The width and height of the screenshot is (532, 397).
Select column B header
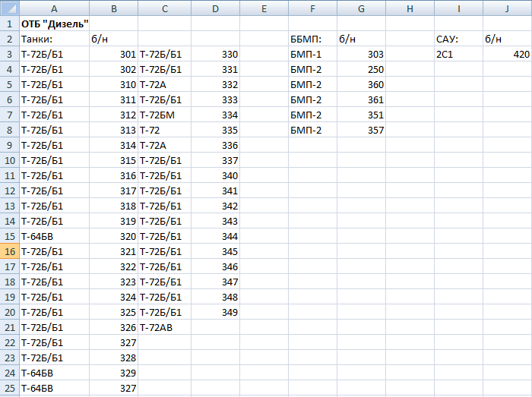(114, 8)
